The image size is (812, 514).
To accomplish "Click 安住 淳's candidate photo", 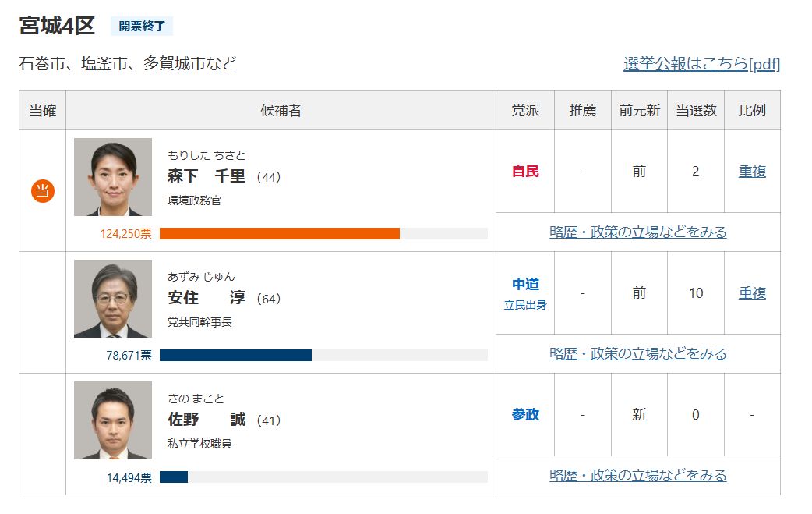I will pyautogui.click(x=113, y=299).
